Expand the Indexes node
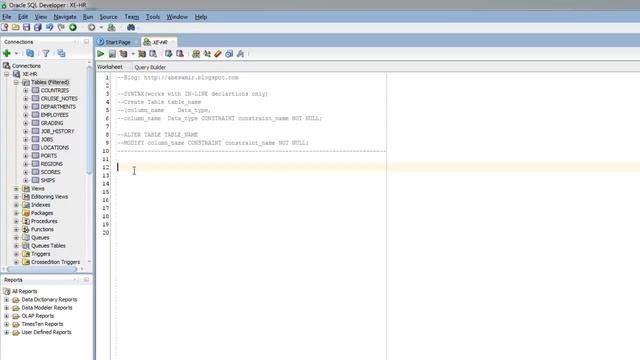The height and width of the screenshot is (360, 640). (x=16, y=204)
